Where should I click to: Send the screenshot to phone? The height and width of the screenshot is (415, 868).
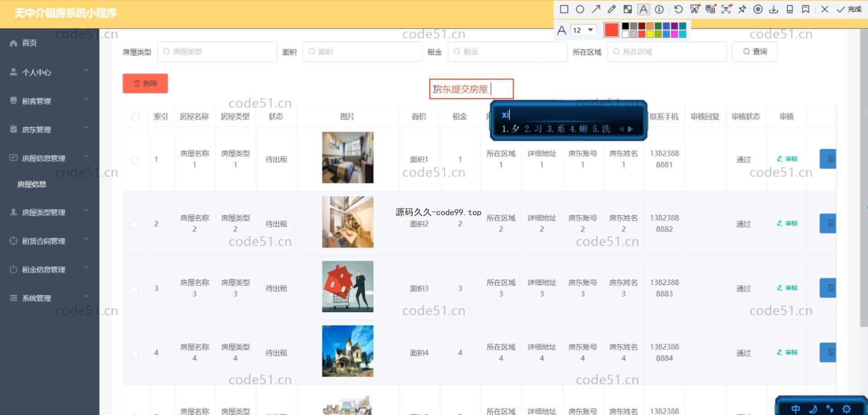790,9
